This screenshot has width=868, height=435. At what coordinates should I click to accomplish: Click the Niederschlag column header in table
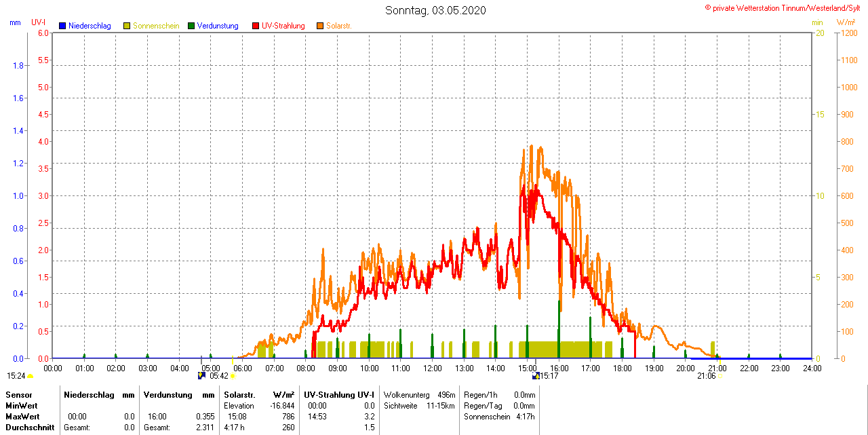tap(88, 394)
